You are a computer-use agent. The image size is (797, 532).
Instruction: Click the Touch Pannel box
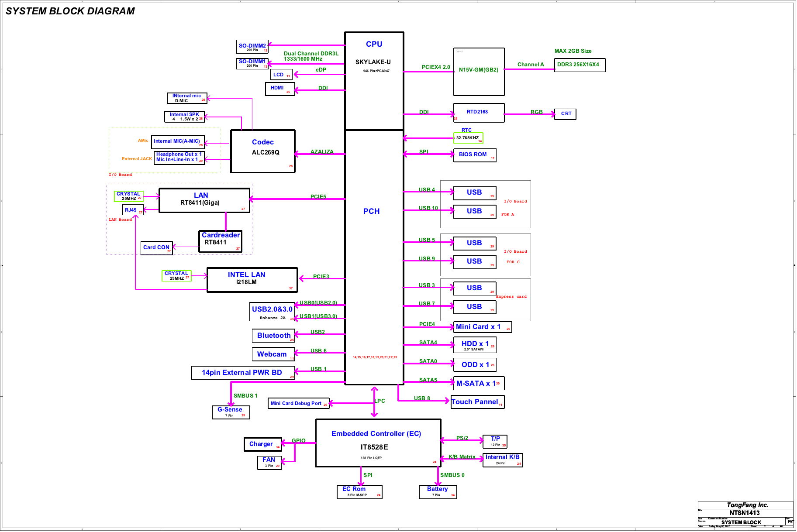[477, 402]
